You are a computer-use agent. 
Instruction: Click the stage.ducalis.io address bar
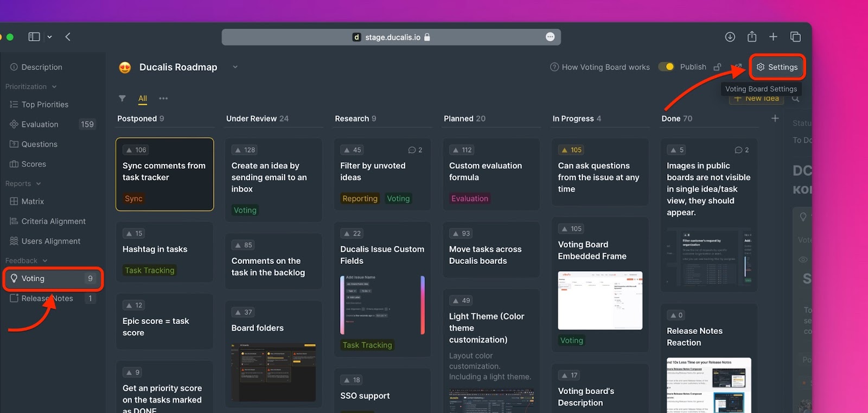pos(391,37)
